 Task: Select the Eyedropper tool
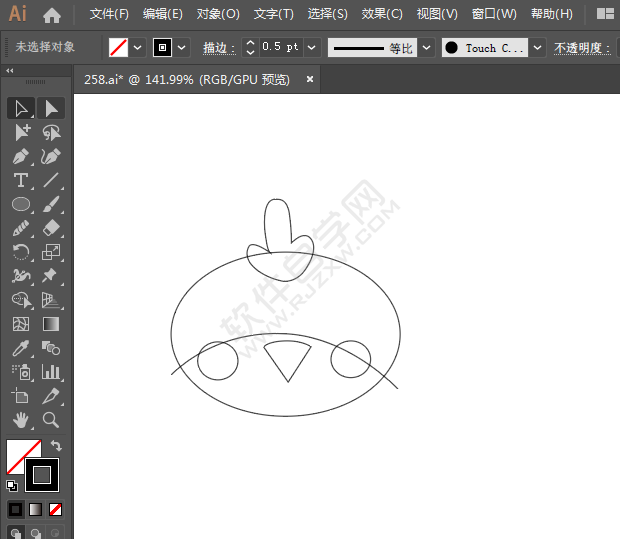point(20,349)
